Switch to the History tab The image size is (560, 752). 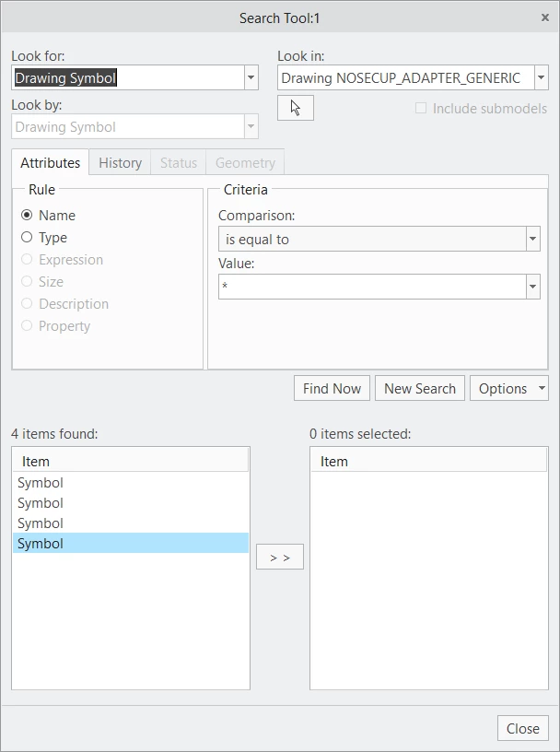(120, 162)
